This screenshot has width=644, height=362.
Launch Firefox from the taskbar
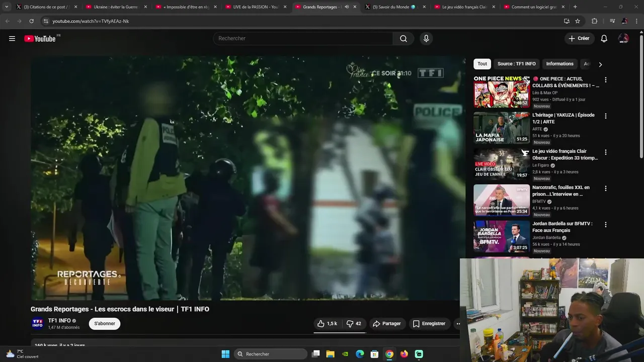click(404, 354)
